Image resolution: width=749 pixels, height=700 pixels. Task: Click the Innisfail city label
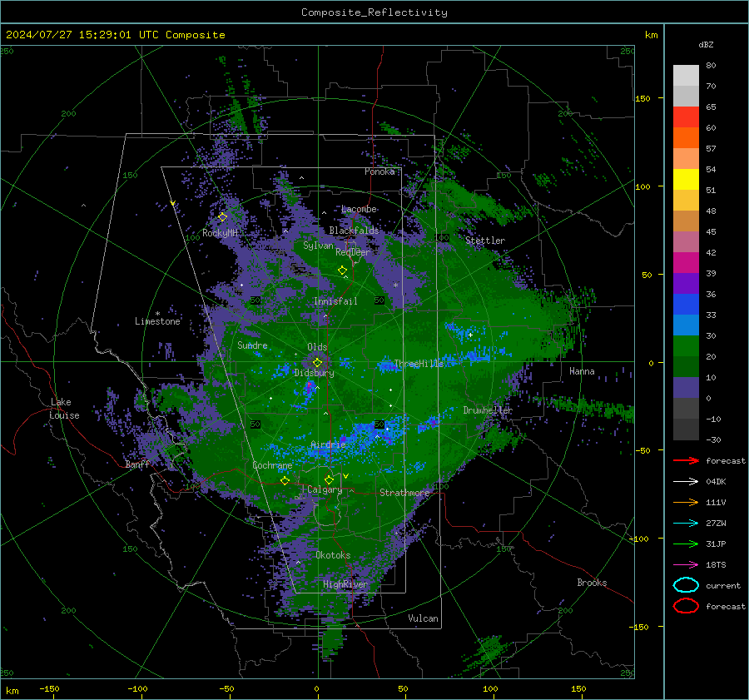coord(335,301)
